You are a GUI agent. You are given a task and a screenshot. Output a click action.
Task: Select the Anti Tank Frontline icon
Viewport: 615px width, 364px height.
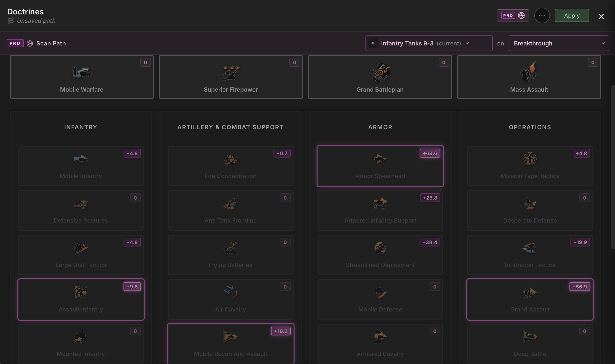tap(230, 203)
